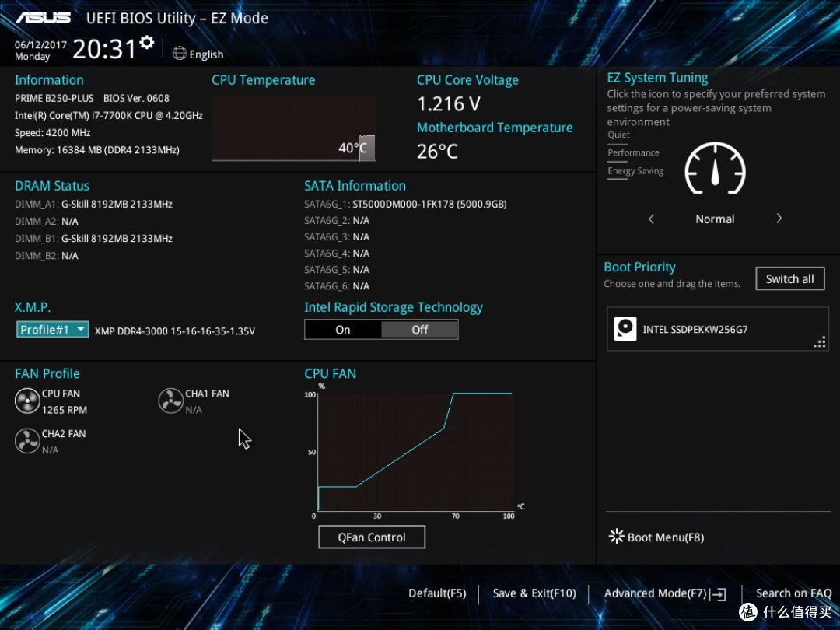840x630 pixels.
Task: Click the 20:31 clock time
Action: (104, 49)
